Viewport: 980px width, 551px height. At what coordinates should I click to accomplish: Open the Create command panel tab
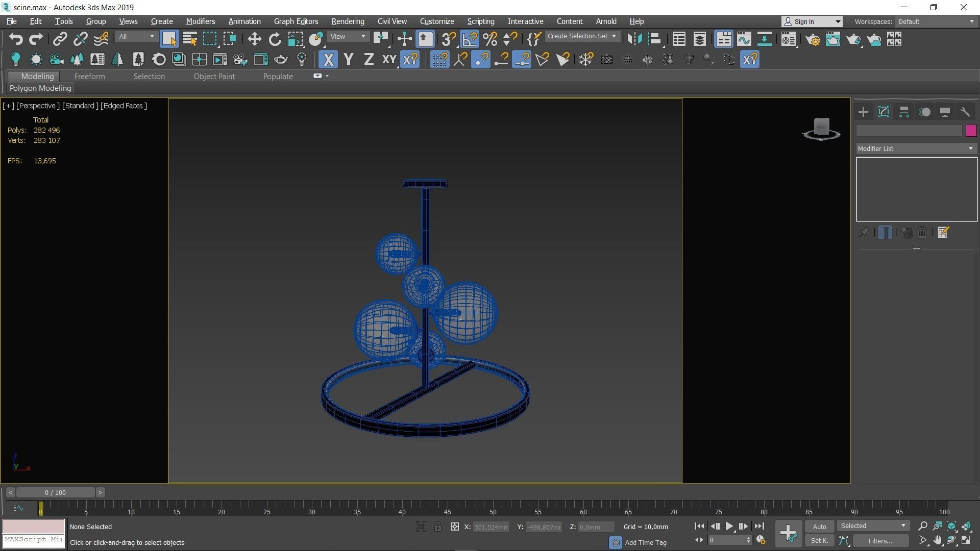coord(863,112)
